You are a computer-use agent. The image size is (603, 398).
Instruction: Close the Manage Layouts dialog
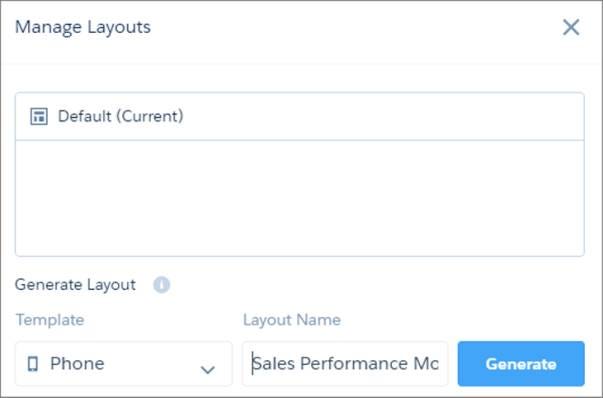571,27
